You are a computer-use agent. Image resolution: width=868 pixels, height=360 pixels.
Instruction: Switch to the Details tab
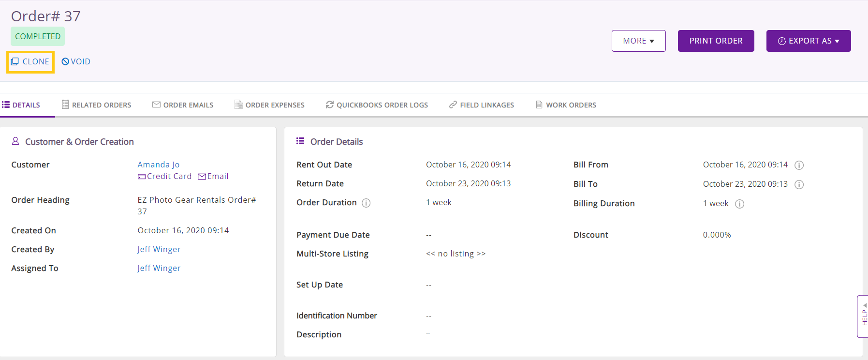coord(21,105)
